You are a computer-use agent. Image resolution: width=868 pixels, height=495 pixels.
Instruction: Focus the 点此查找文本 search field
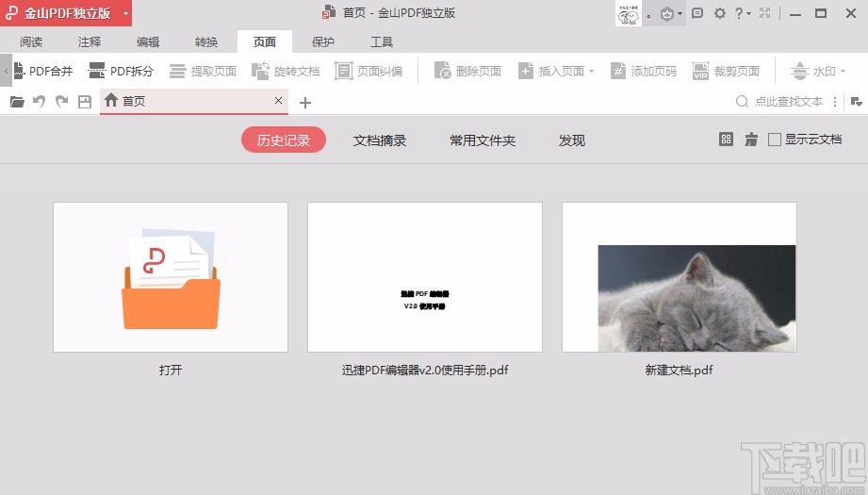789,101
